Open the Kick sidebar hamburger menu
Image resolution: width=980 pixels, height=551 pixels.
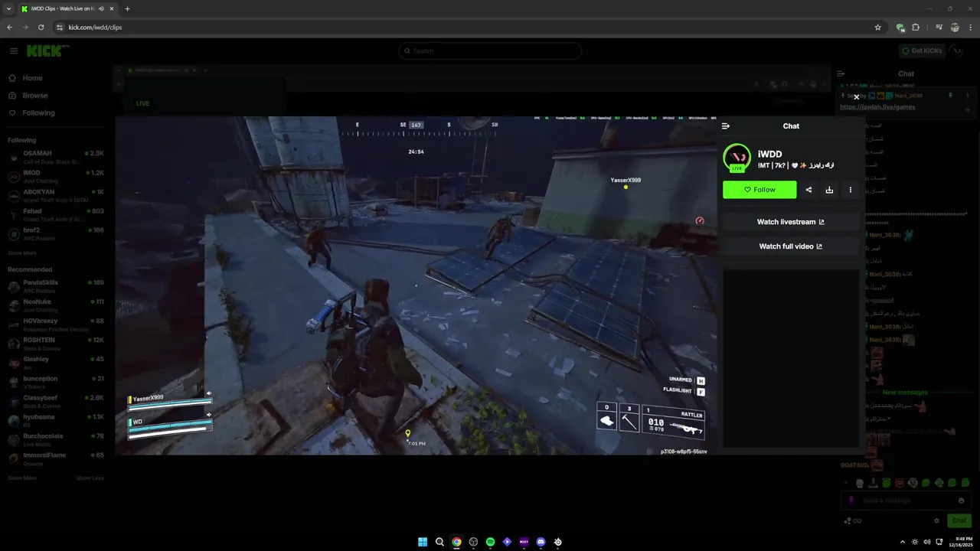pyautogui.click(x=14, y=51)
